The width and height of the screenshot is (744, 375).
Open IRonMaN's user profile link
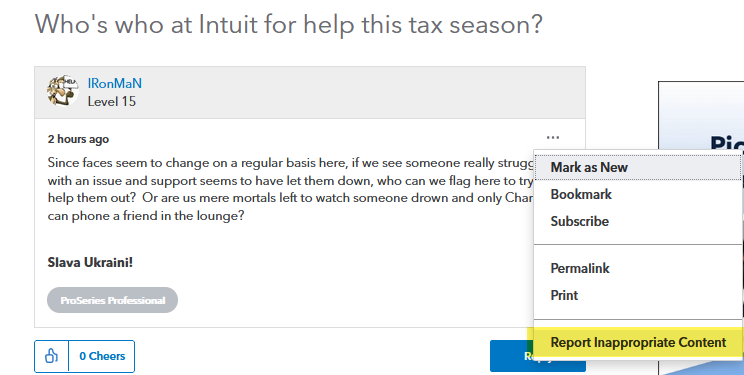pos(114,84)
